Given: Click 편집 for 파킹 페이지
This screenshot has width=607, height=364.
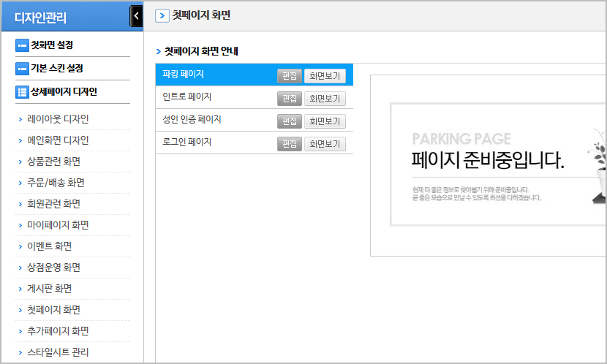Looking at the screenshot, I should (x=289, y=76).
